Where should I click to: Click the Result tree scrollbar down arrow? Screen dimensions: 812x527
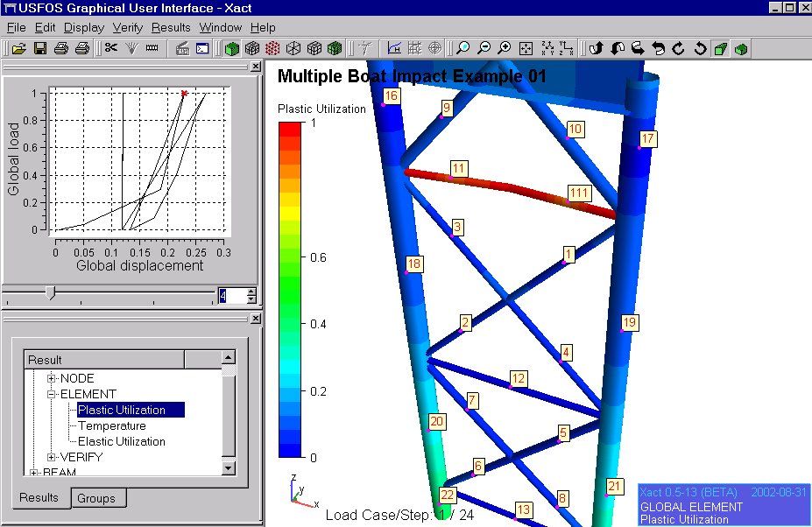pyautogui.click(x=229, y=468)
